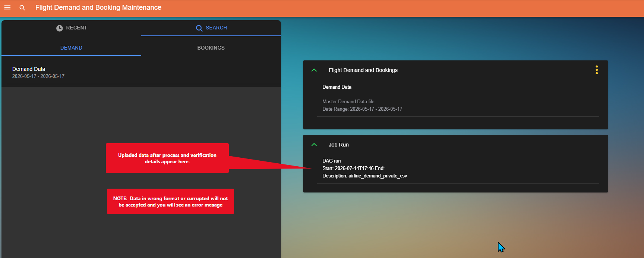Click the search magnifier in the header
Viewport: 644px width, 258px height.
tap(22, 7)
